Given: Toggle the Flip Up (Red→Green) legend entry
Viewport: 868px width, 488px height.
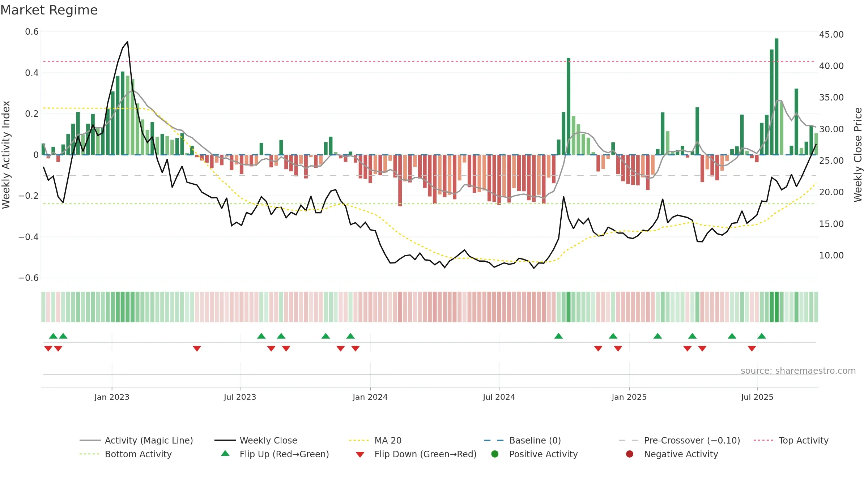Looking at the screenshot, I should point(275,454).
